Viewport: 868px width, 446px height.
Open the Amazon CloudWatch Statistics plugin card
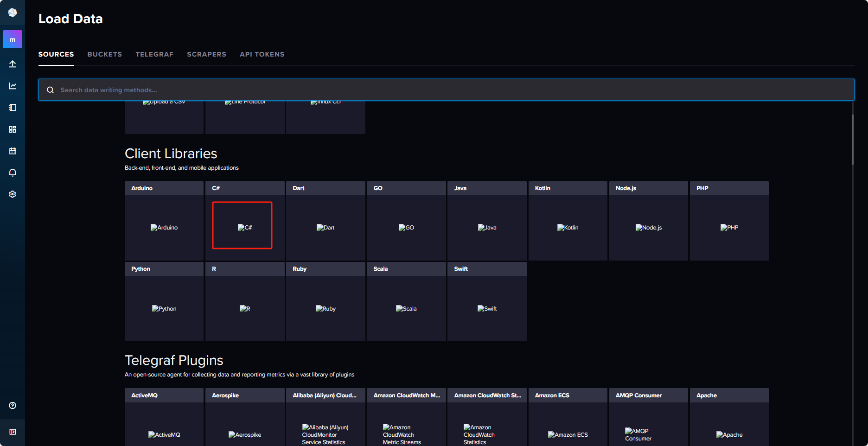487,417
